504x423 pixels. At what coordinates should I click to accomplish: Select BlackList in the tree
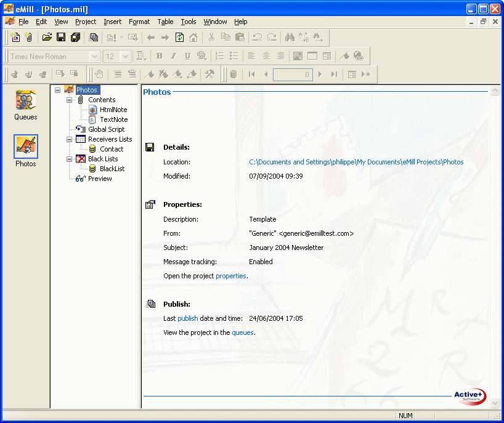[x=112, y=169]
